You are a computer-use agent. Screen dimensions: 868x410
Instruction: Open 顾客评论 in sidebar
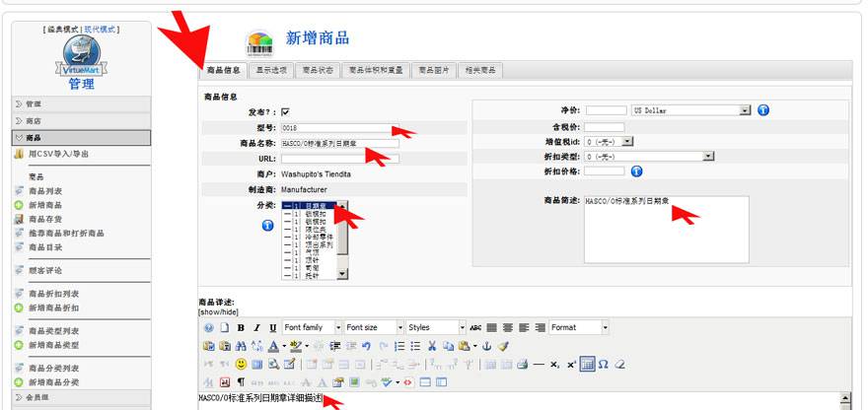pyautogui.click(x=45, y=271)
